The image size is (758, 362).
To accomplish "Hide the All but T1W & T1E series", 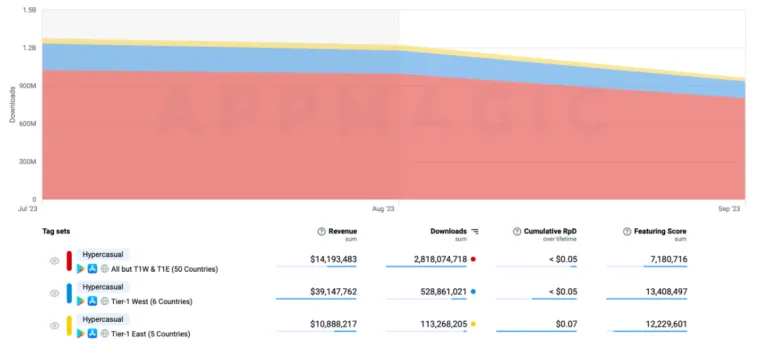I will (x=55, y=261).
